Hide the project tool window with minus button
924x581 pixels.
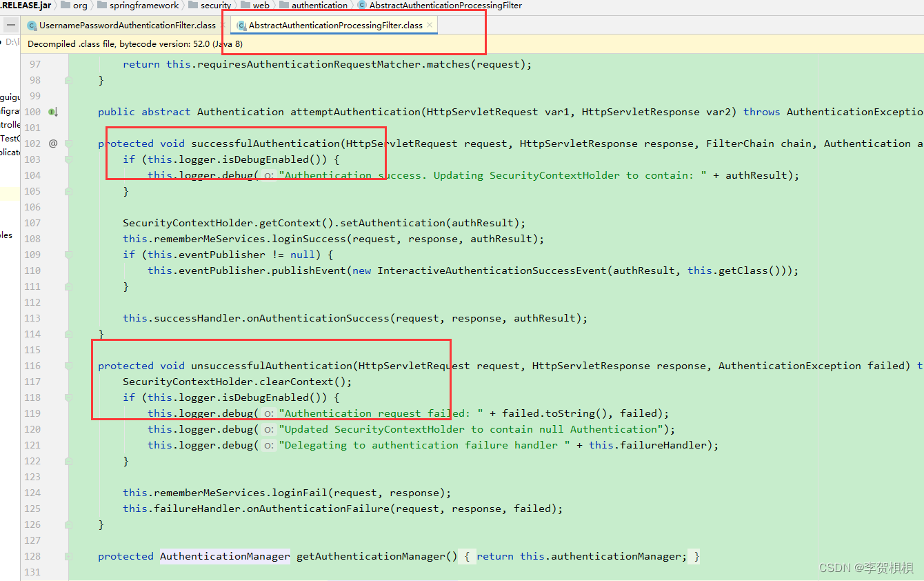[x=11, y=25]
